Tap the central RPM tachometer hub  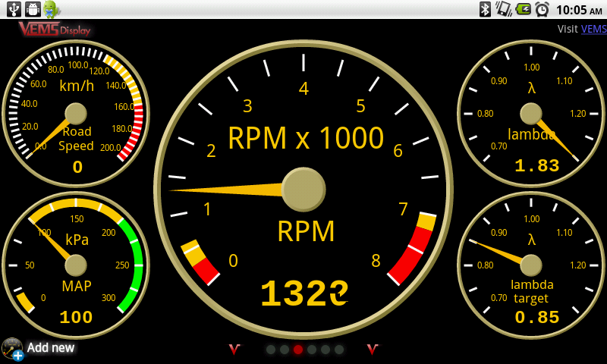[303, 190]
